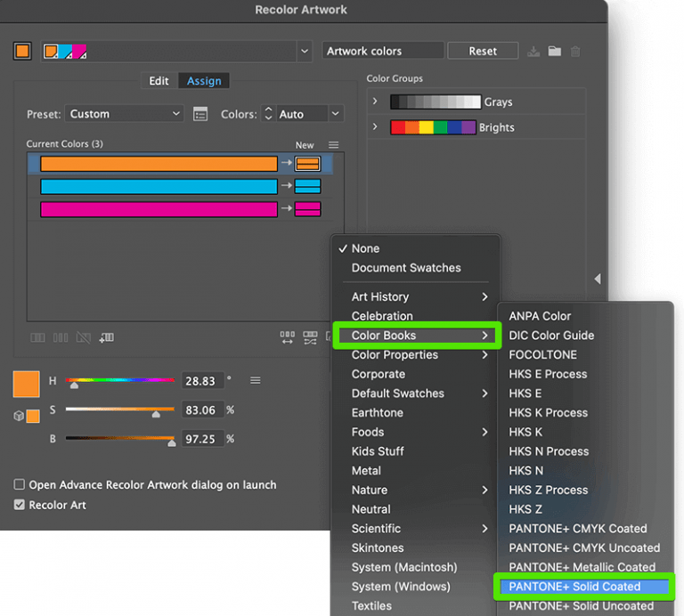Open the color mode menu icon beside Hue
This screenshot has width=684, height=616.
pos(256,381)
